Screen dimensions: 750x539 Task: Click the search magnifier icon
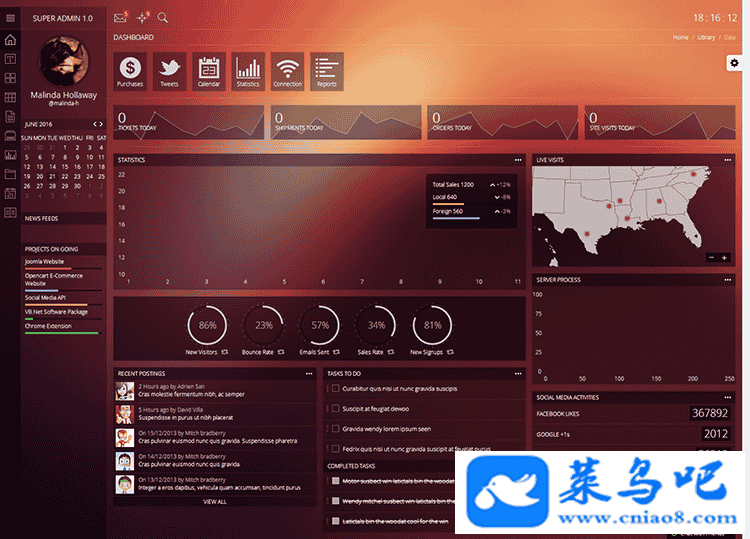tap(163, 18)
